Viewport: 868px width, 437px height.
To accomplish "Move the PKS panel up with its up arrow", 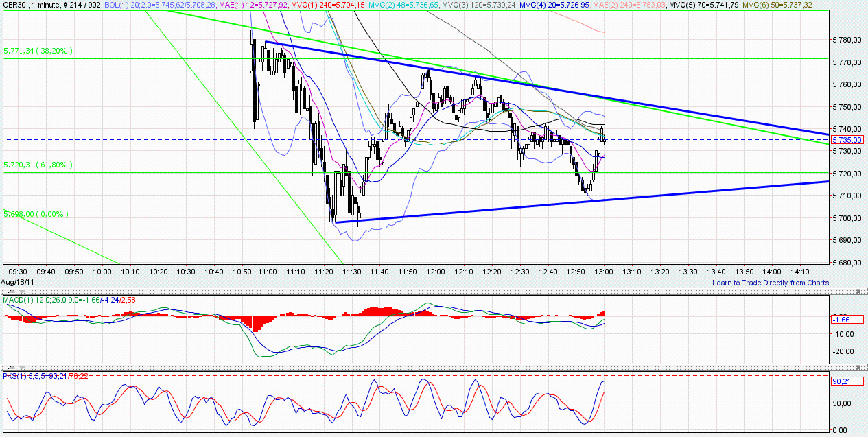I will coord(11,368).
